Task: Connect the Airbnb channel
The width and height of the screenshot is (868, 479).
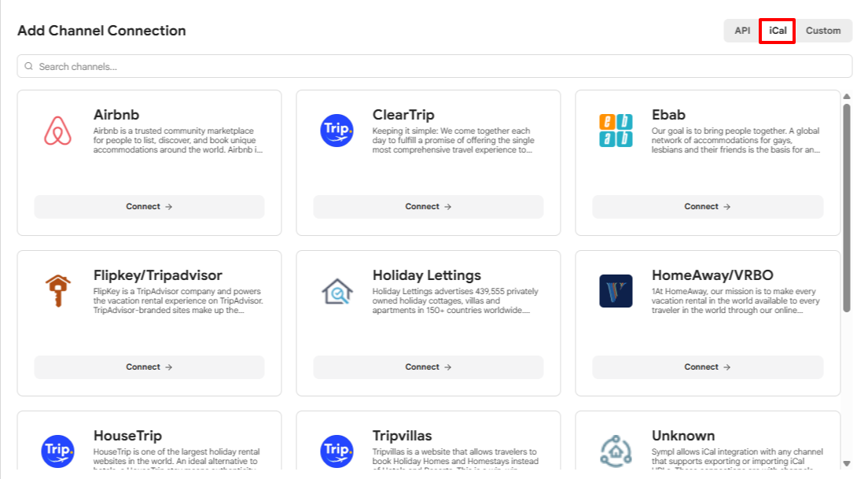Action: click(x=149, y=207)
